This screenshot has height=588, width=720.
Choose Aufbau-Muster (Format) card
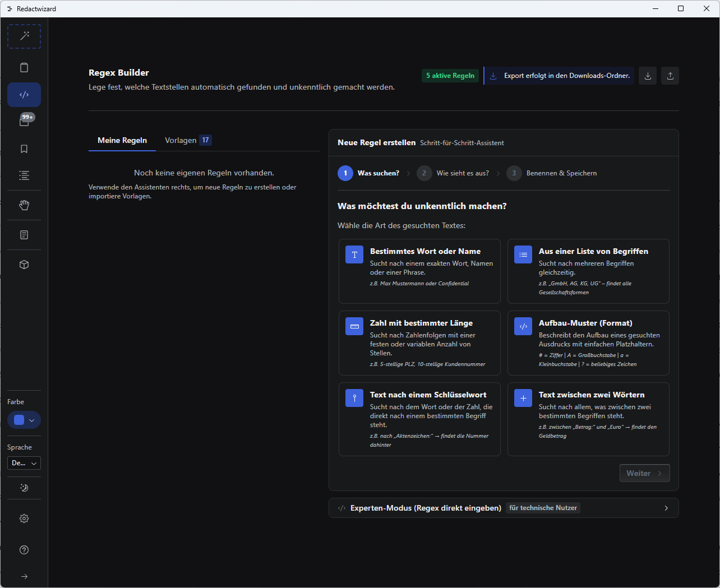pyautogui.click(x=588, y=343)
